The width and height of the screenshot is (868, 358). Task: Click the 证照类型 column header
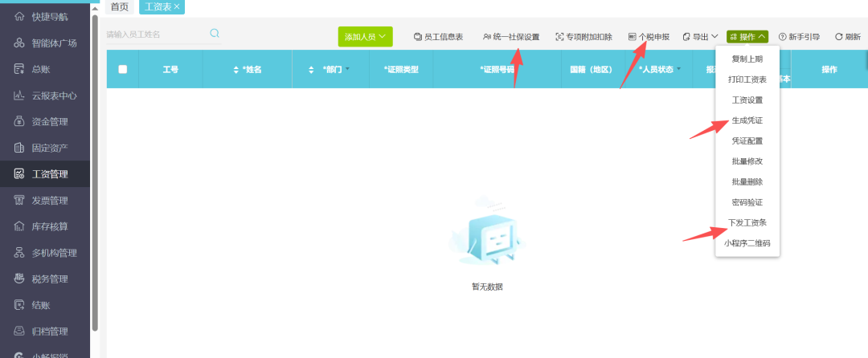(x=401, y=69)
